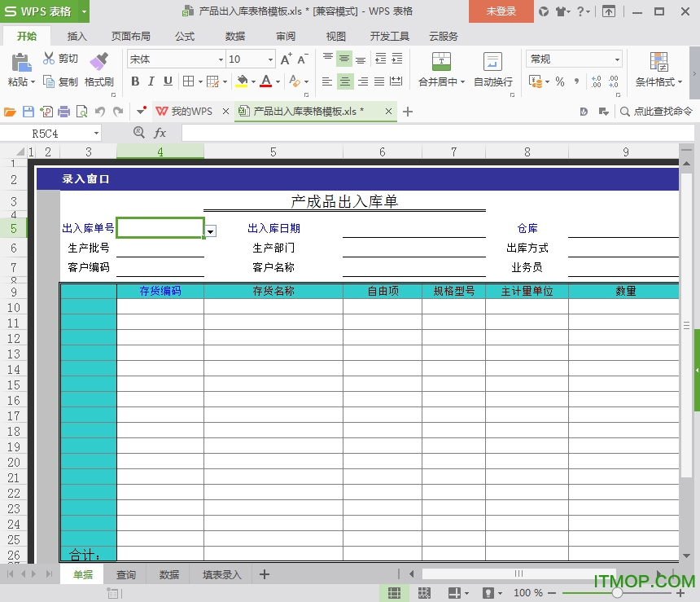Click the Merge and Center icon

[441, 62]
